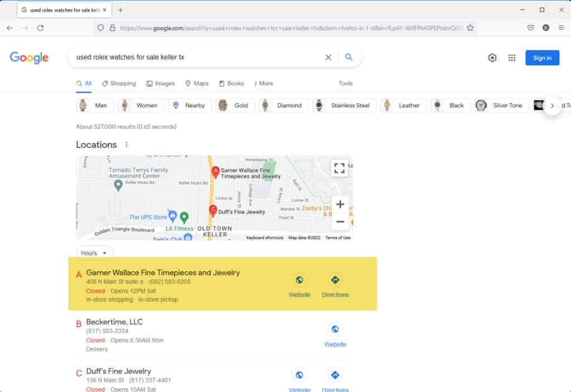View site security padlock info
The image size is (571, 392).
click(113, 28)
